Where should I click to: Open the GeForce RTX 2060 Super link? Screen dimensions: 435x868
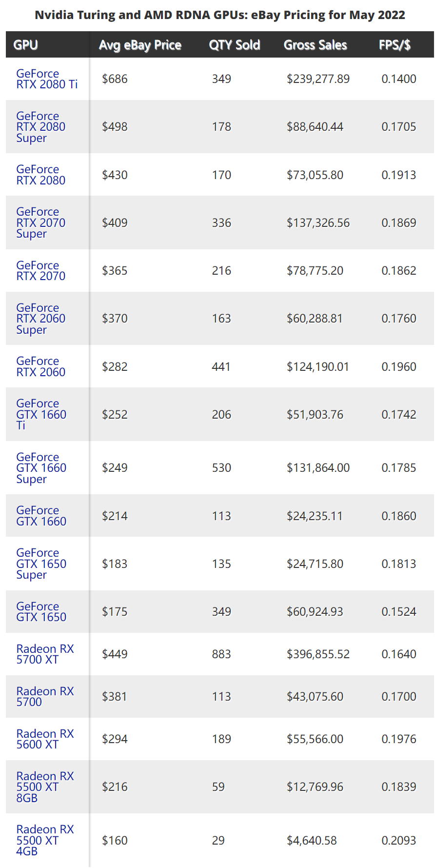[40, 319]
